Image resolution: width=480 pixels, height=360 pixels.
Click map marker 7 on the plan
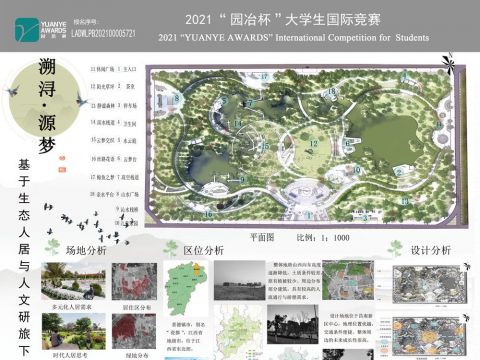[x=250, y=103]
